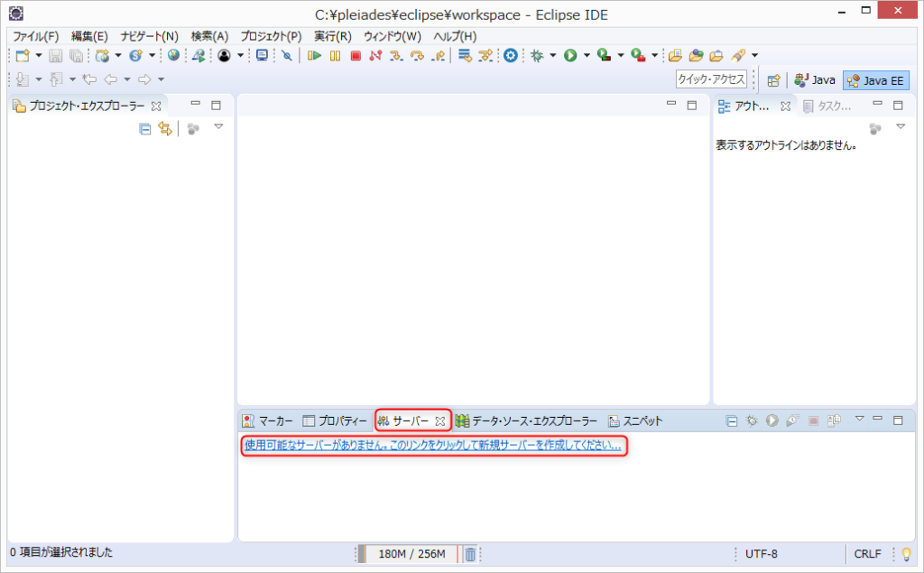This screenshot has height=573, width=924.
Task: Open the ナビゲート(N) menu
Action: pyautogui.click(x=150, y=37)
